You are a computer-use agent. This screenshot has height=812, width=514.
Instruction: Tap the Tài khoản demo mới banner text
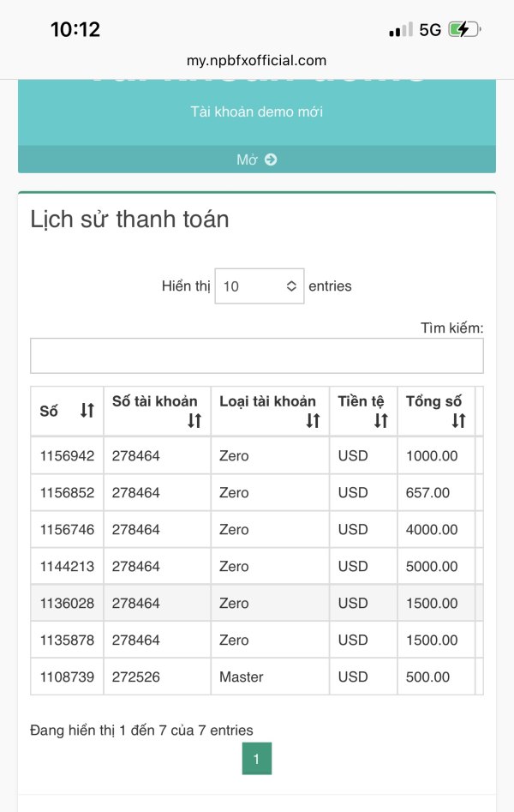(x=257, y=111)
